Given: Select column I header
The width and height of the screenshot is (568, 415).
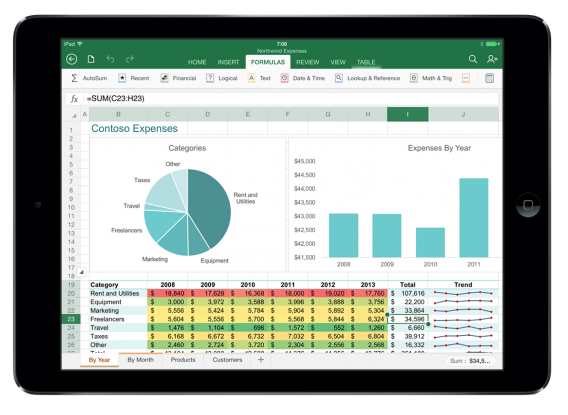Looking at the screenshot, I should pyautogui.click(x=408, y=114).
